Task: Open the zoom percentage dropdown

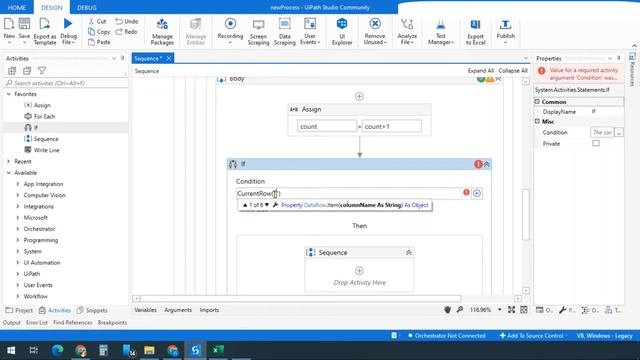Action: pos(499,310)
